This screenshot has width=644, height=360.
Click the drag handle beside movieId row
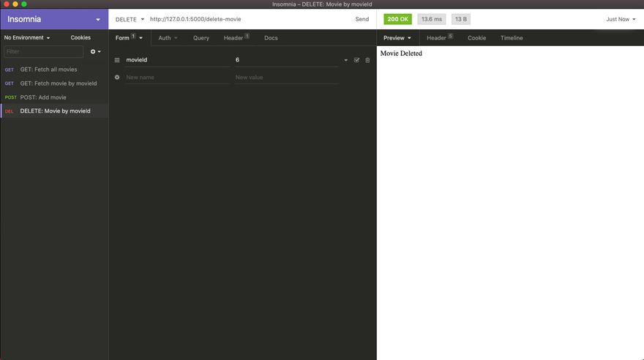click(x=117, y=60)
